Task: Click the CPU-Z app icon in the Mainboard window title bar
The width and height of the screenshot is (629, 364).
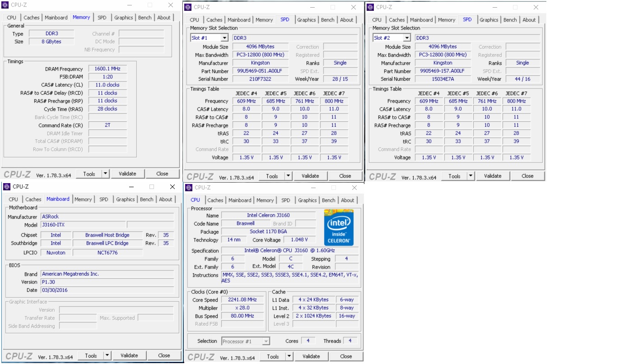Action: point(6,186)
